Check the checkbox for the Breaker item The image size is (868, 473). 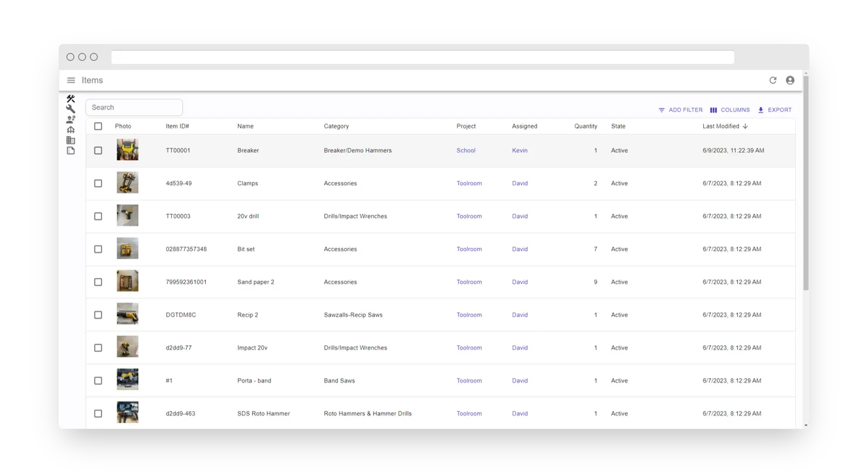[x=98, y=150]
